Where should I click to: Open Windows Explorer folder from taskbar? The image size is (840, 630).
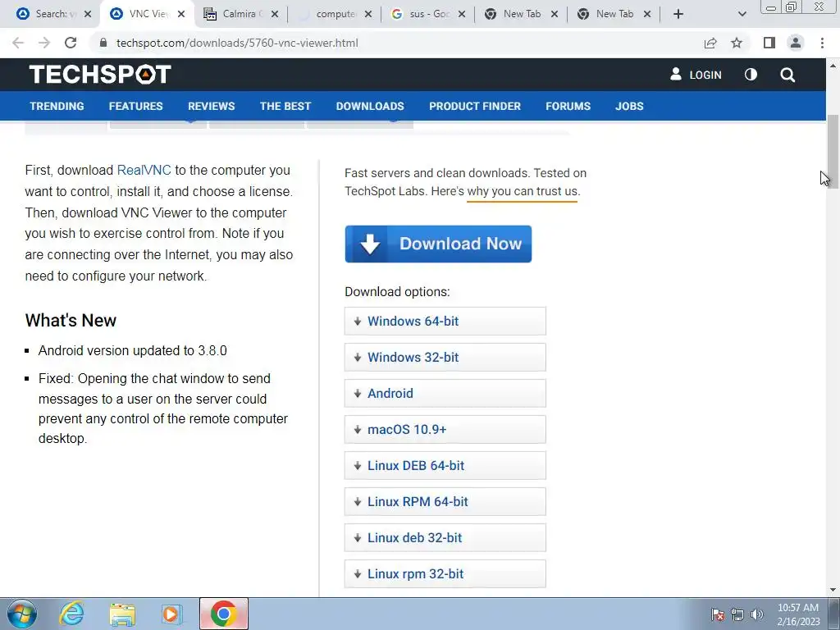[x=122, y=614]
